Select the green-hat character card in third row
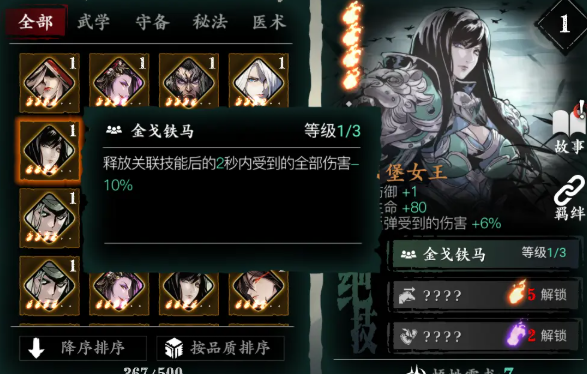 click(x=49, y=218)
